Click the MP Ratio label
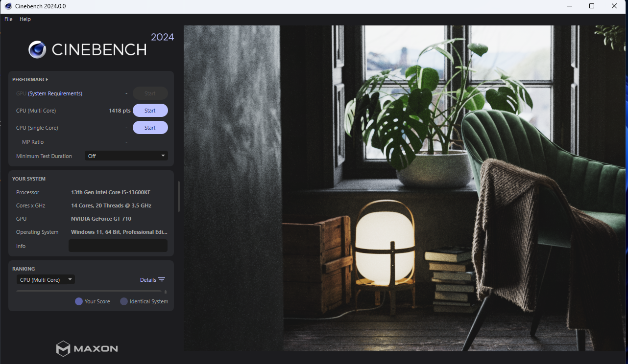Screen dimensions: 628x364 coord(33,142)
